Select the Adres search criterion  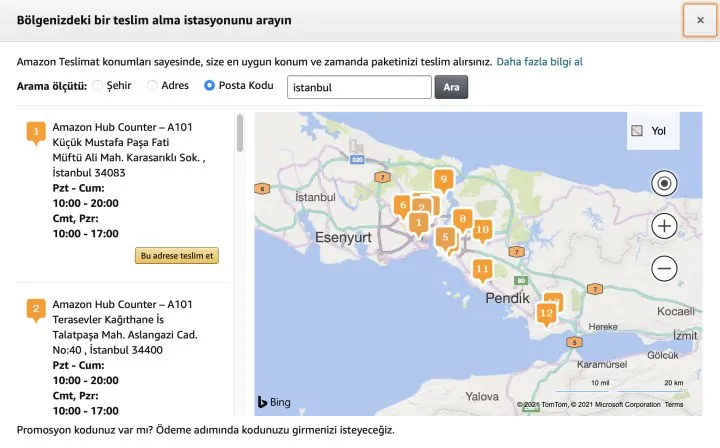pyautogui.click(x=152, y=85)
